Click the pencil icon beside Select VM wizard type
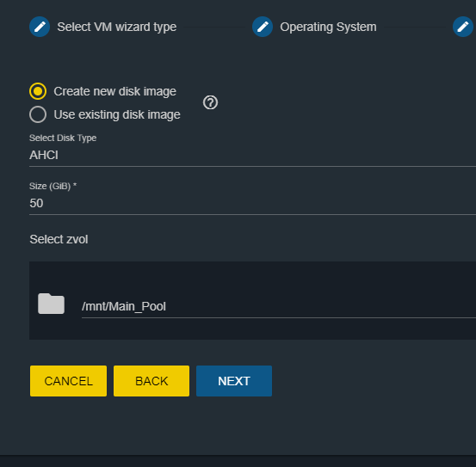This screenshot has height=467, width=476. tap(40, 27)
